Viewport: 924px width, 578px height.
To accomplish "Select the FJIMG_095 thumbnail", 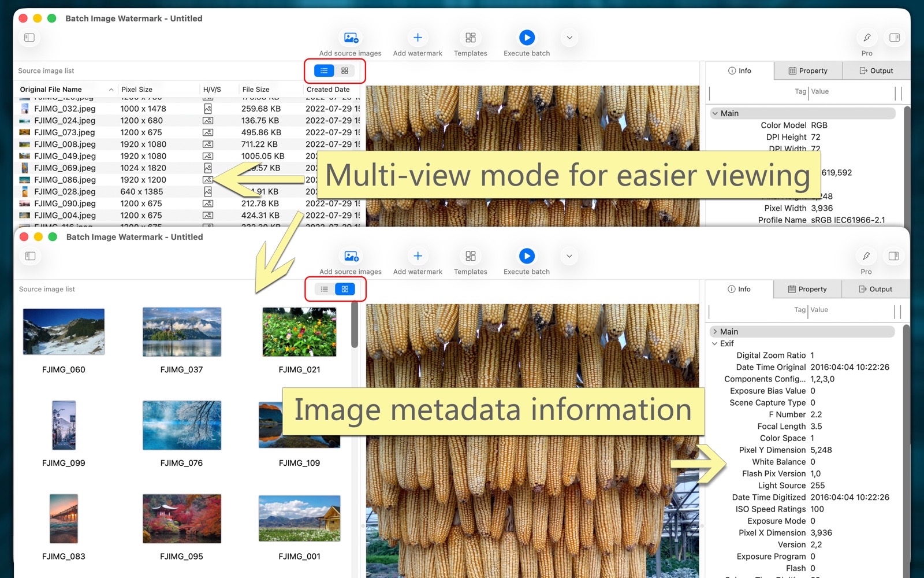I will tap(181, 518).
